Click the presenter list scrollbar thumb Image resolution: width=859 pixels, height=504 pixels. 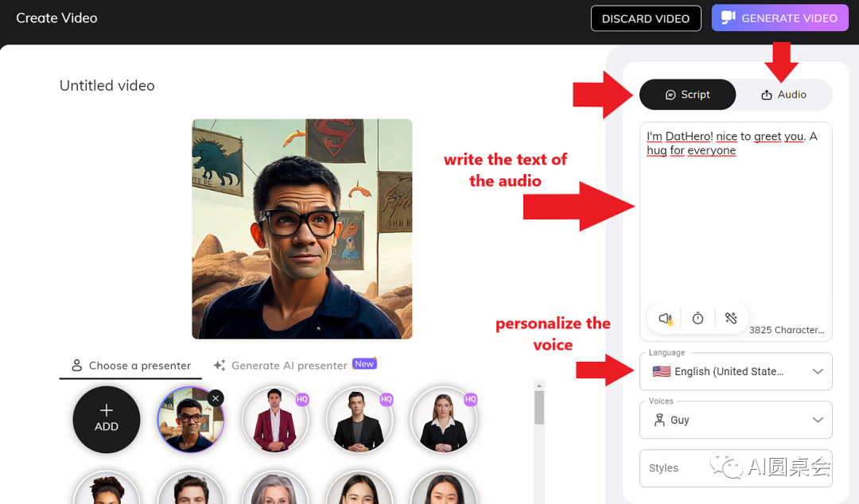pyautogui.click(x=539, y=408)
